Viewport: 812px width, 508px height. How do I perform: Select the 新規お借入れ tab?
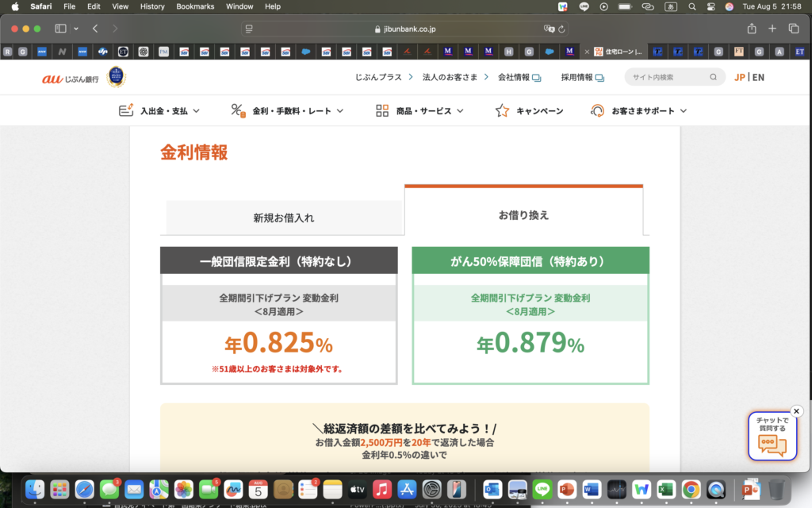click(283, 217)
